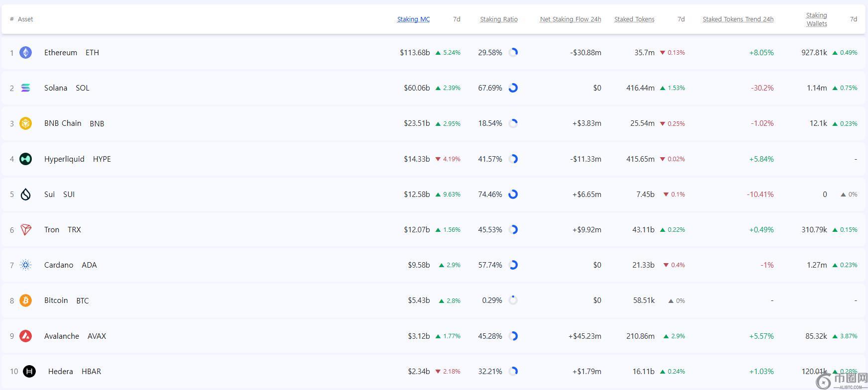The image size is (868, 390).
Task: Click Solana's 416.44m staked tokens value
Action: (x=640, y=88)
